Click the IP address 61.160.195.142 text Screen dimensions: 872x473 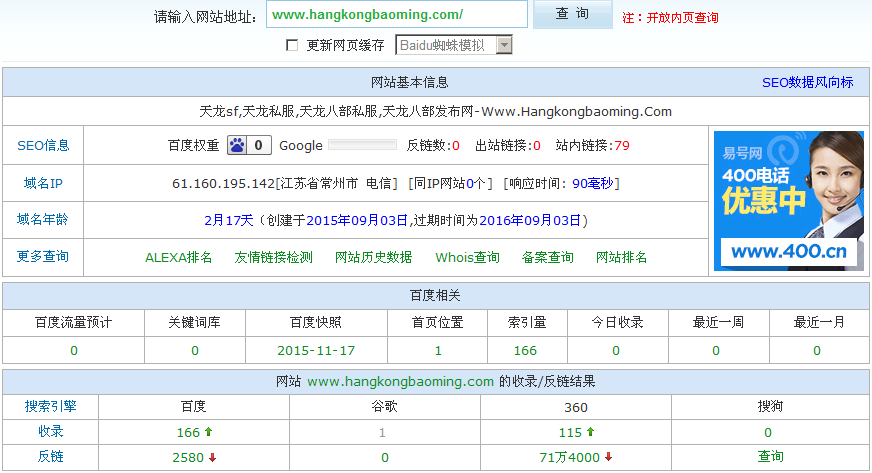[x=224, y=183]
